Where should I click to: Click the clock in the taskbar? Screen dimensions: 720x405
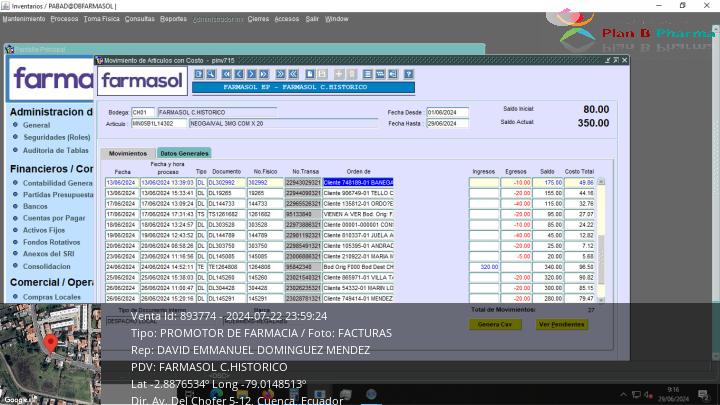pos(673,394)
